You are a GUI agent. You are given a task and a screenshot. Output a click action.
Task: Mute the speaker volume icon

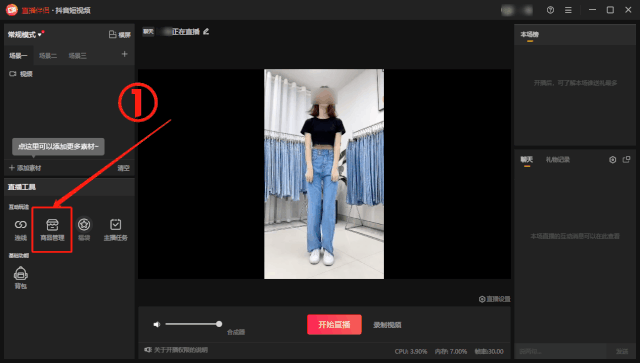(x=157, y=324)
